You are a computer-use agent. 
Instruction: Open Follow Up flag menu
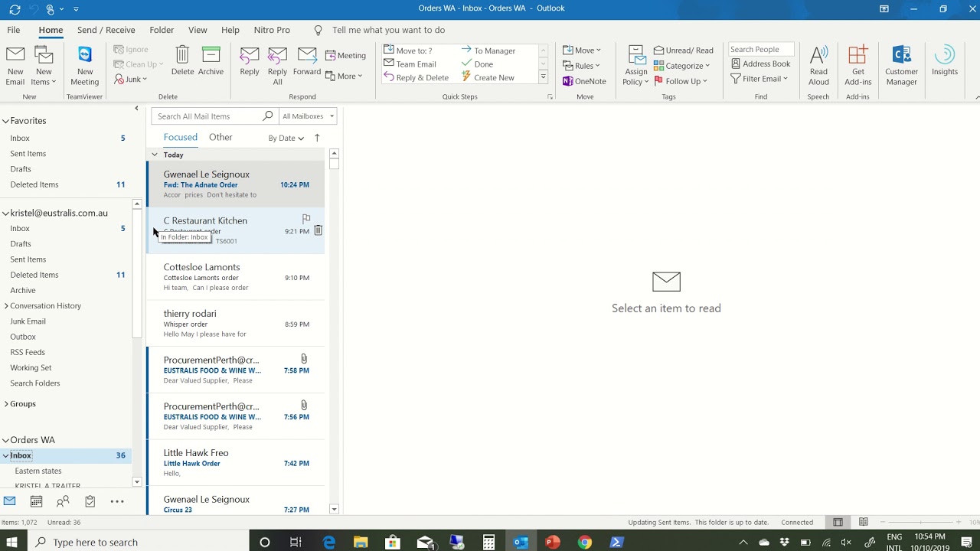[x=680, y=81]
